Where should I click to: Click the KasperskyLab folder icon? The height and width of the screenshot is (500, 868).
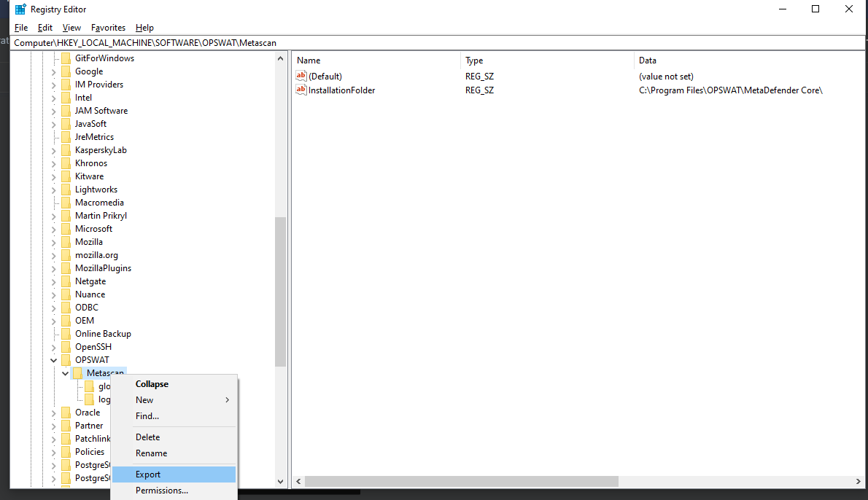pos(66,150)
